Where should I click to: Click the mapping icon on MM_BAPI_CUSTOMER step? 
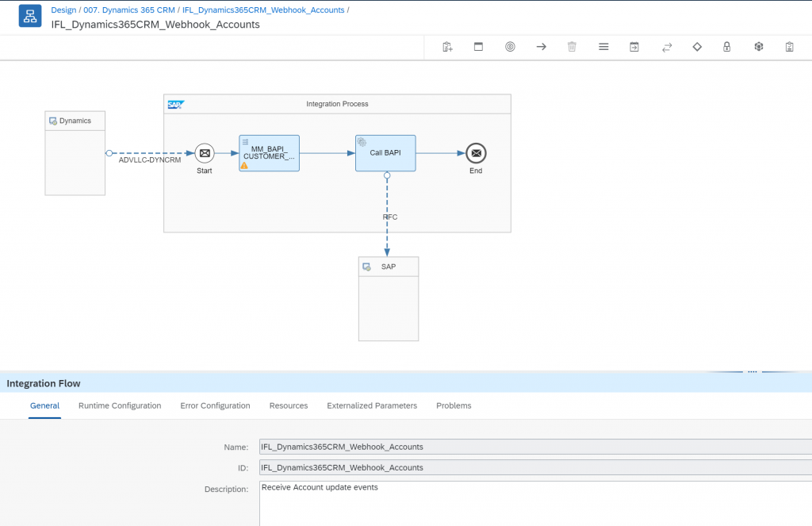(246, 141)
